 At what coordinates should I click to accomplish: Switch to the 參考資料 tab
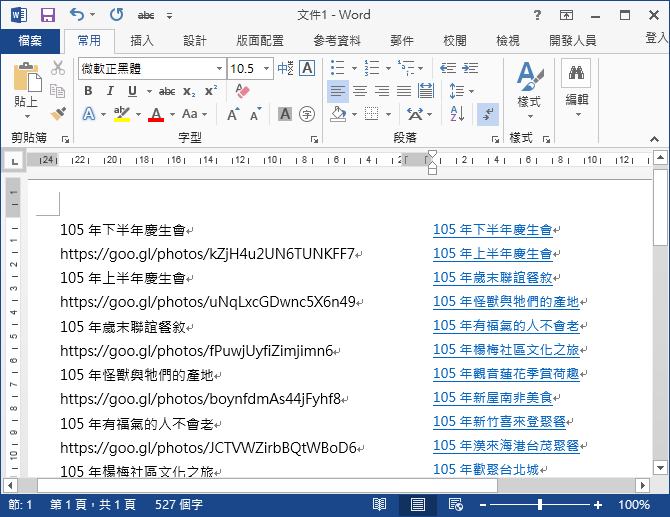337,41
